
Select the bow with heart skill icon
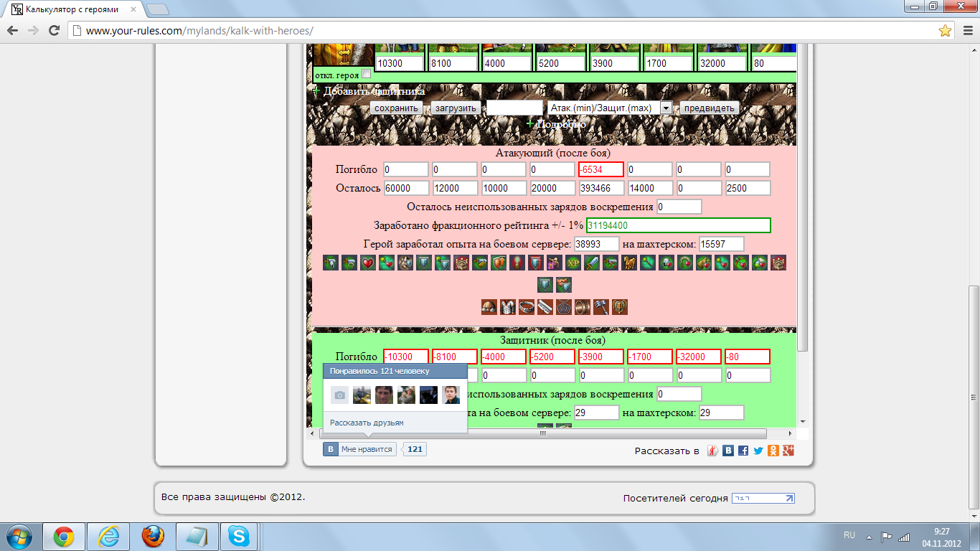pos(741,263)
